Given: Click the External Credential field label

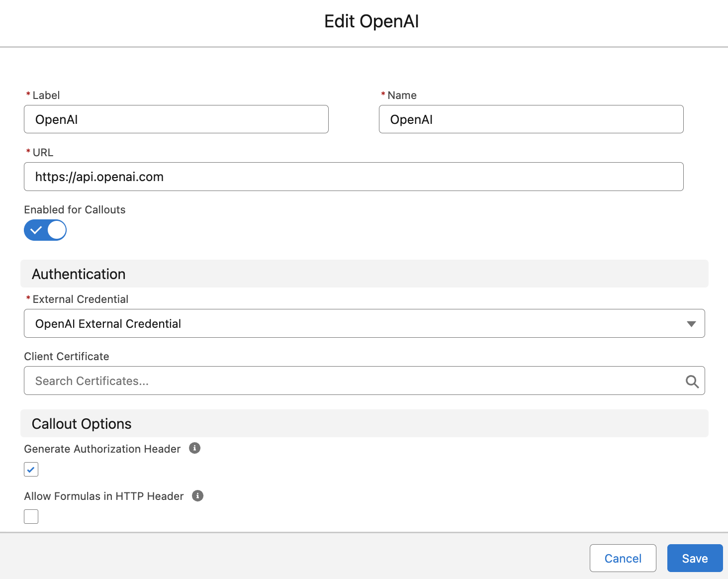Looking at the screenshot, I should tap(80, 299).
